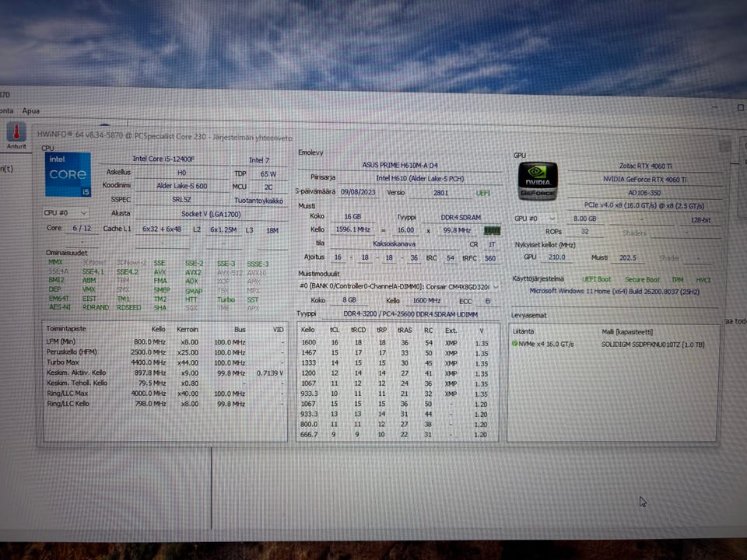Select the Turbo Max operating point row
747x560 pixels.
point(165,362)
